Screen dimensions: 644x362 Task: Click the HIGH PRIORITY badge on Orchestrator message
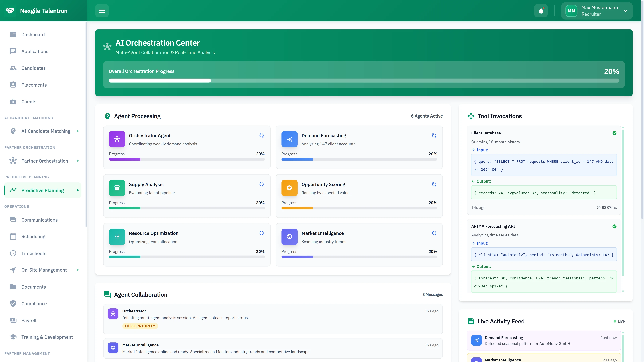tap(140, 326)
